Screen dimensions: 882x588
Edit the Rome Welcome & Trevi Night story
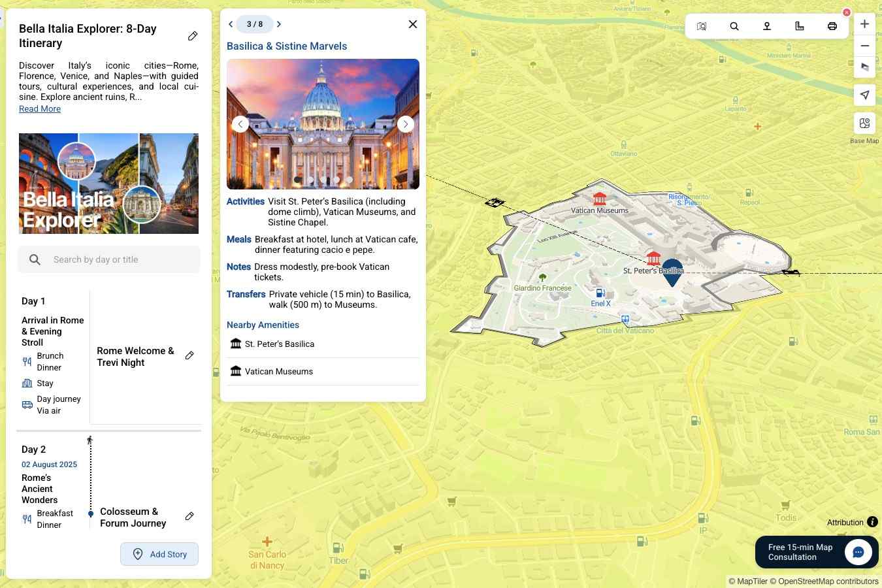click(189, 355)
